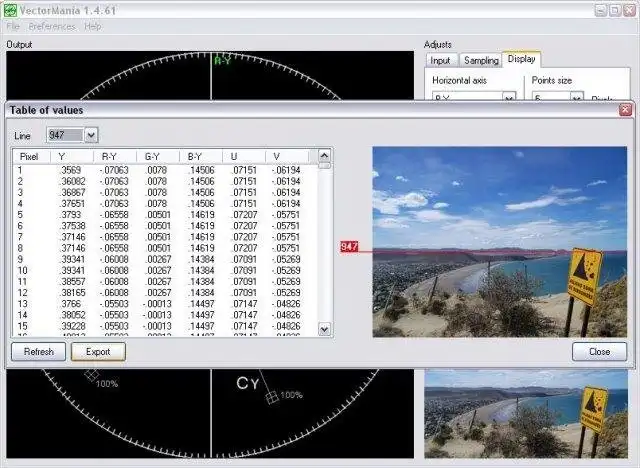Image resolution: width=640 pixels, height=468 pixels.
Task: Minimize the VectorMania window
Action: 600,10
